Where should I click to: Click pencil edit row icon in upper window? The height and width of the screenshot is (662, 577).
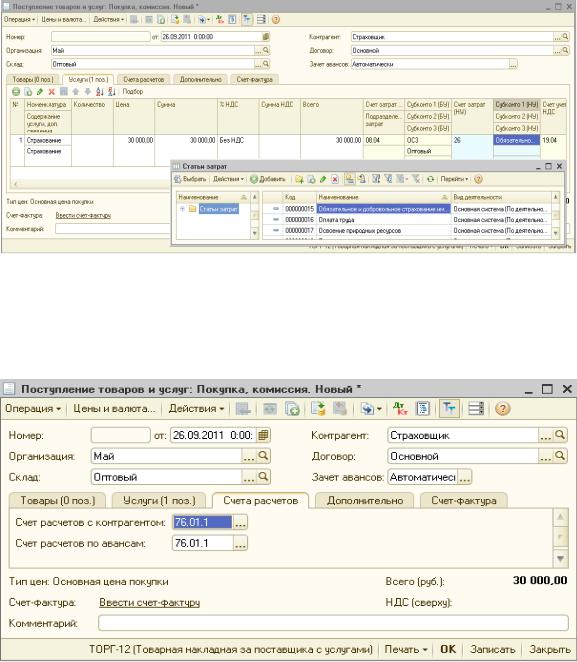coord(40,91)
